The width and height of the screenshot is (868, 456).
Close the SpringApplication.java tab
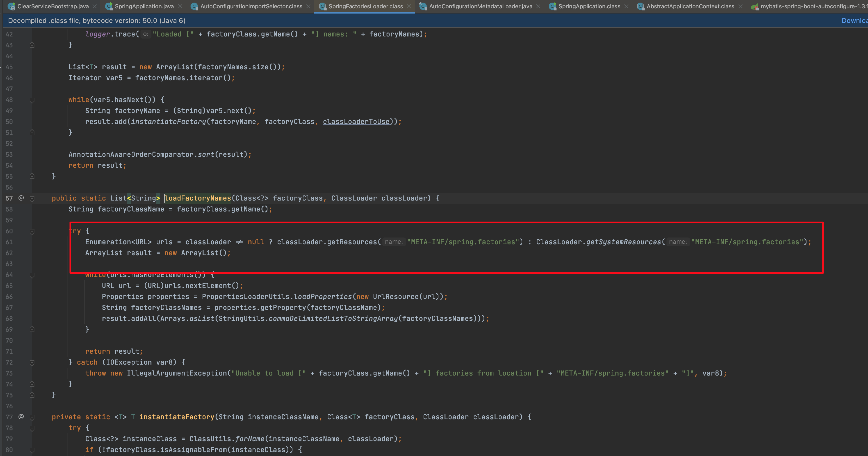pyautogui.click(x=180, y=6)
